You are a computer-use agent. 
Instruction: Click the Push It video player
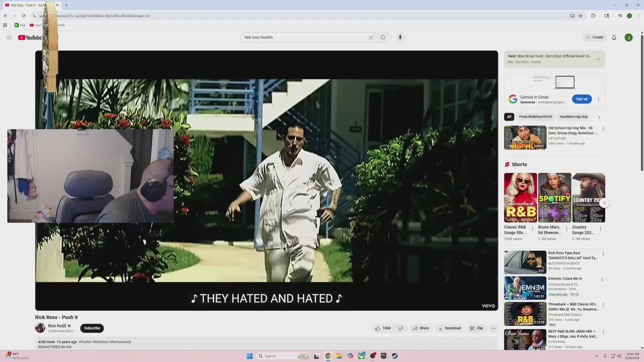point(267,180)
